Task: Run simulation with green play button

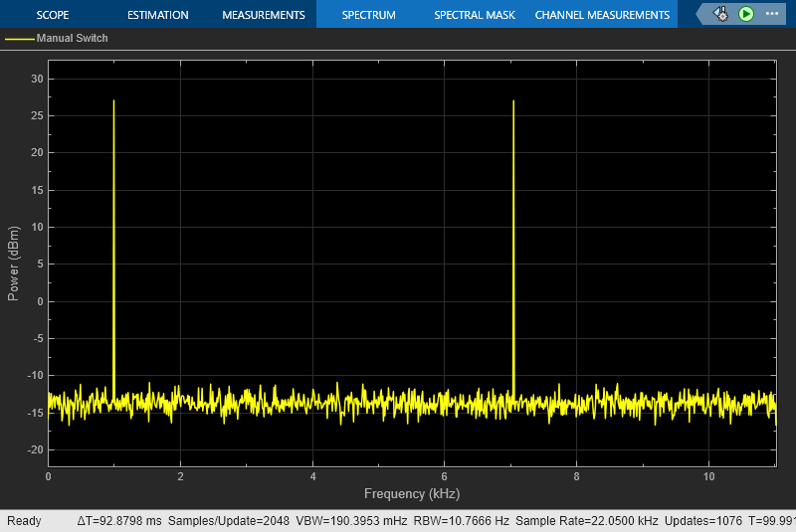Action: point(745,14)
